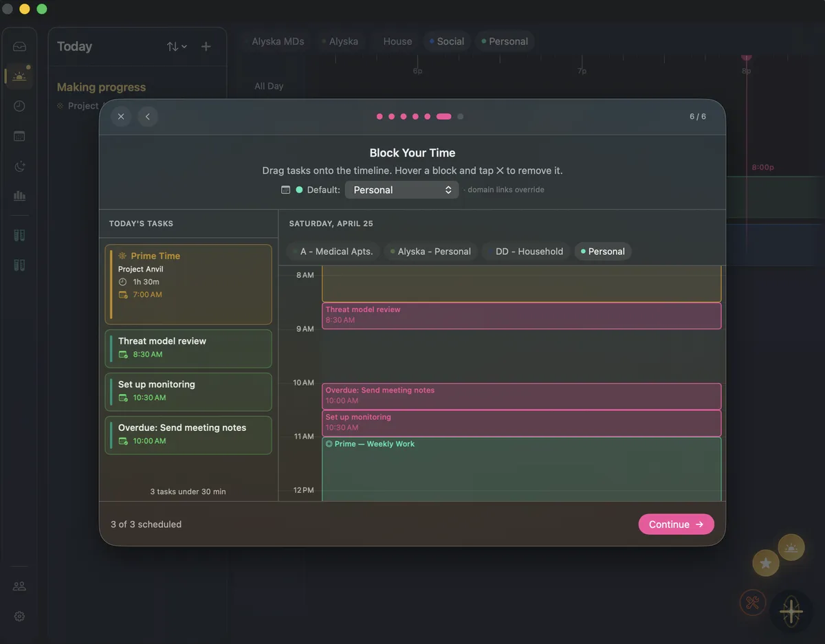Open the calendar view from the sidebar
The image size is (825, 644).
pyautogui.click(x=19, y=135)
